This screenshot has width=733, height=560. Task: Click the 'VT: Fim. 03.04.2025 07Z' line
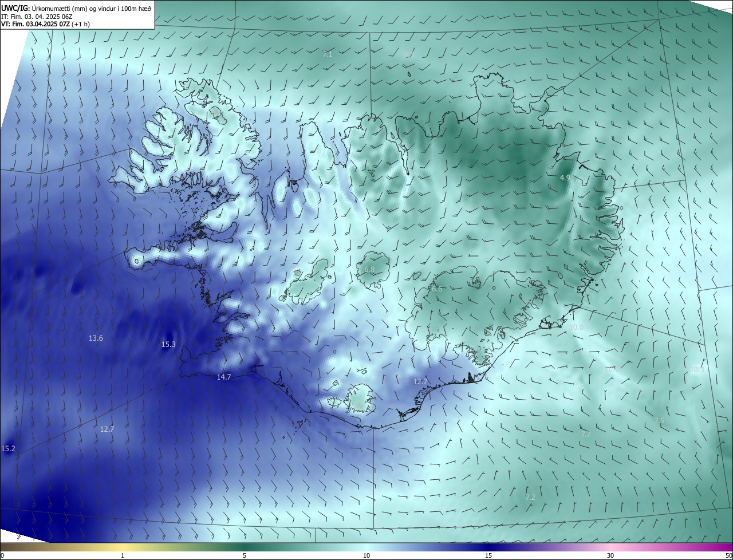click(x=45, y=24)
